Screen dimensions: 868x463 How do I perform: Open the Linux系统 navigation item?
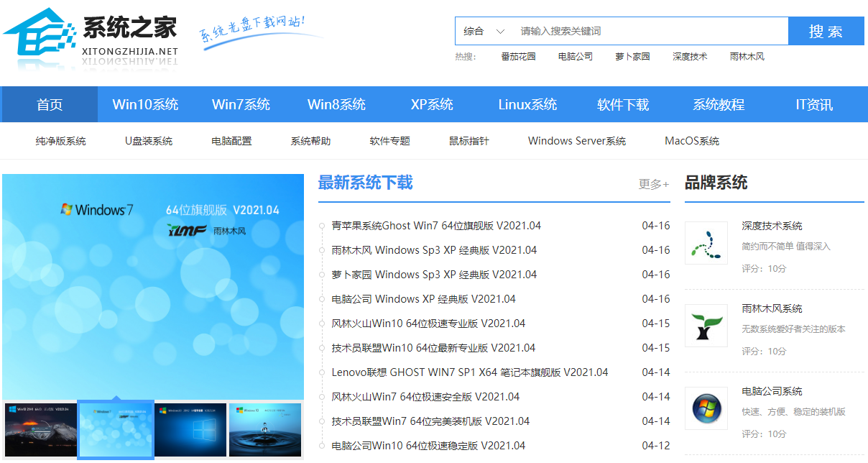click(527, 104)
